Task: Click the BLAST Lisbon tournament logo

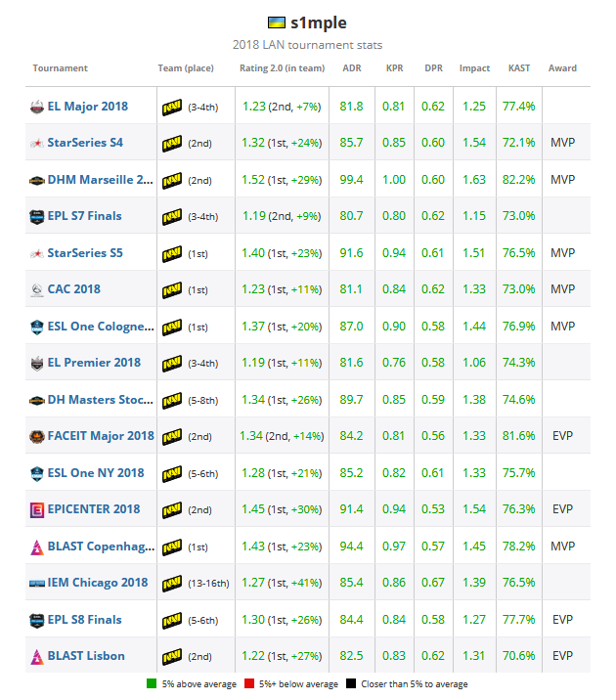Action: pyautogui.click(x=37, y=657)
